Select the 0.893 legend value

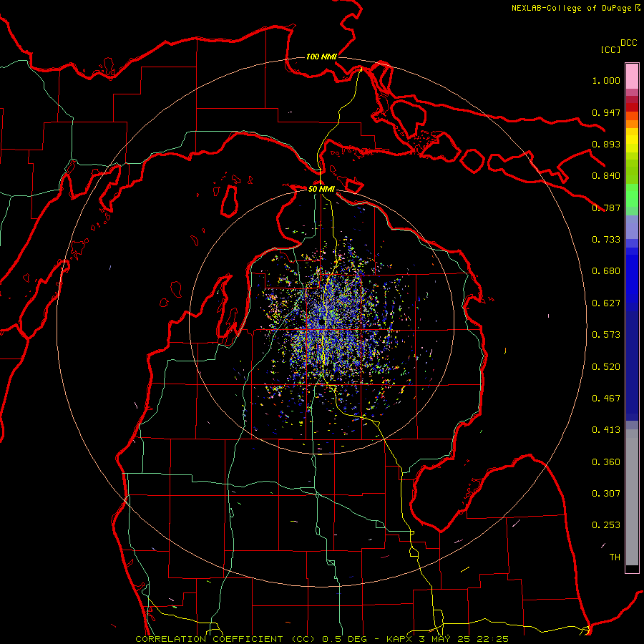click(606, 144)
